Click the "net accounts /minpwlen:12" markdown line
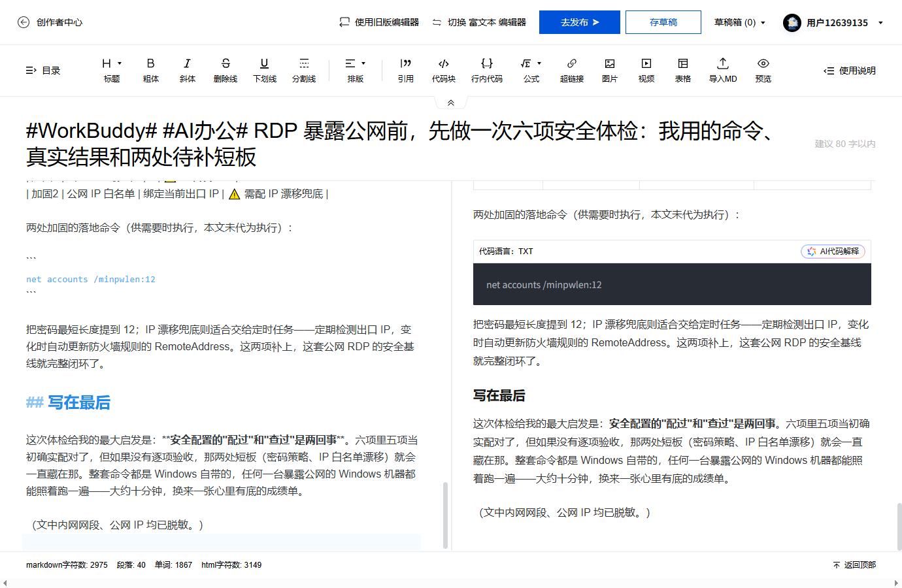The height and width of the screenshot is (588, 902). (x=91, y=280)
